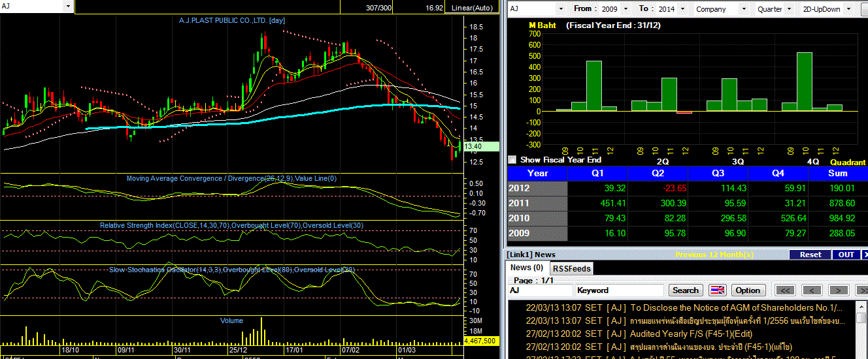Viewport: 868px width, 359px height.
Task: Go to first news page with << button
Action: [785, 290]
